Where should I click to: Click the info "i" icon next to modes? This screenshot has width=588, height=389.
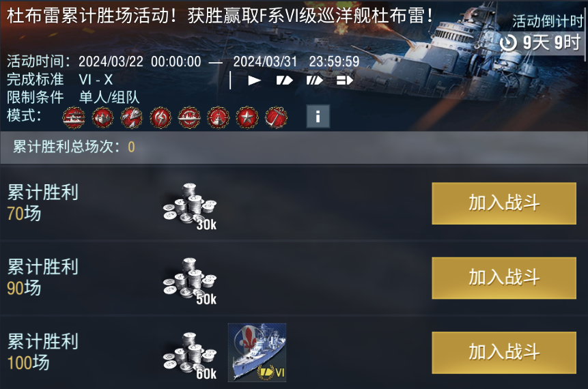[318, 117]
